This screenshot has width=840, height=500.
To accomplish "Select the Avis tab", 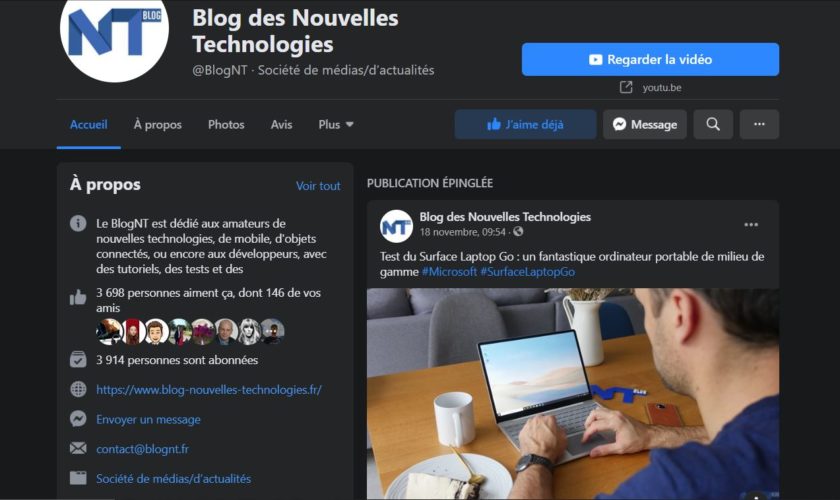I will coord(281,124).
